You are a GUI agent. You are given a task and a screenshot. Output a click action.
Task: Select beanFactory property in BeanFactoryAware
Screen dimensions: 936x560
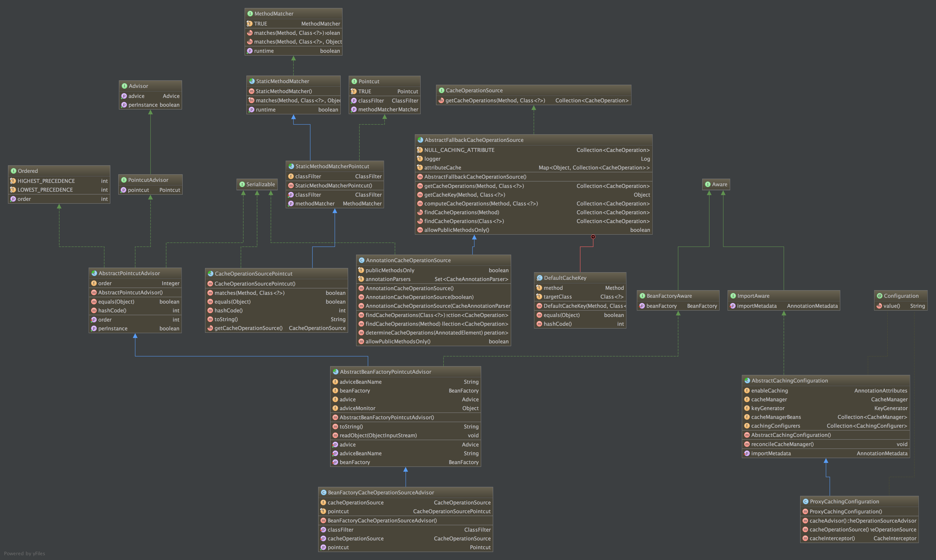pyautogui.click(x=678, y=306)
